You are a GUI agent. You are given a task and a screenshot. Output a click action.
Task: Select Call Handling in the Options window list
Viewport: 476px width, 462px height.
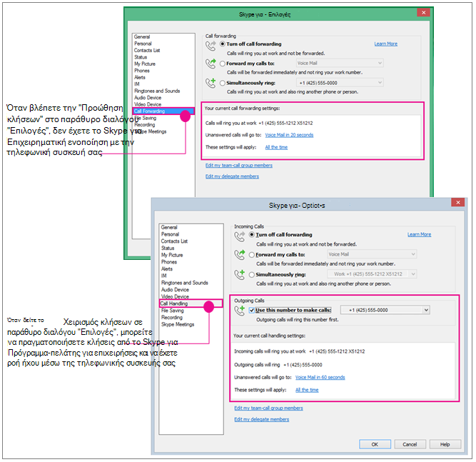(191, 303)
